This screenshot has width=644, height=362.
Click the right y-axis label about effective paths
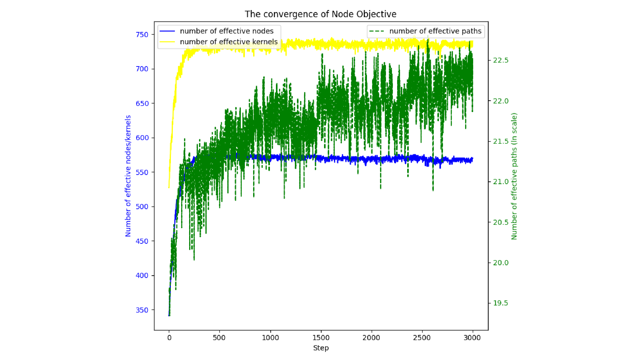(x=514, y=176)
